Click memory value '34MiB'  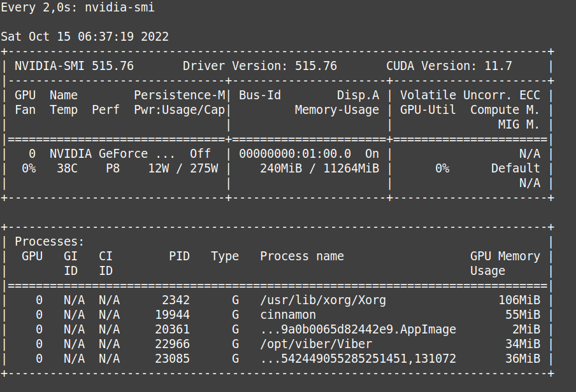(522, 344)
